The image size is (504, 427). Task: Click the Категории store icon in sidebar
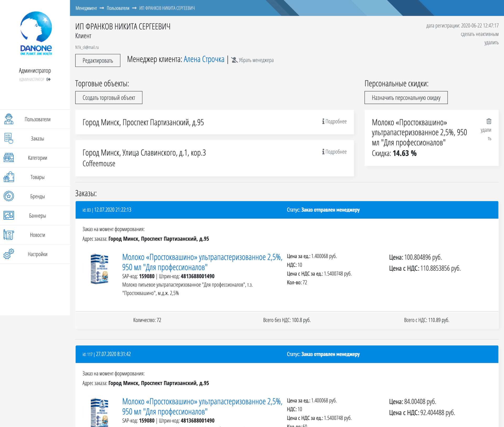pos(9,158)
